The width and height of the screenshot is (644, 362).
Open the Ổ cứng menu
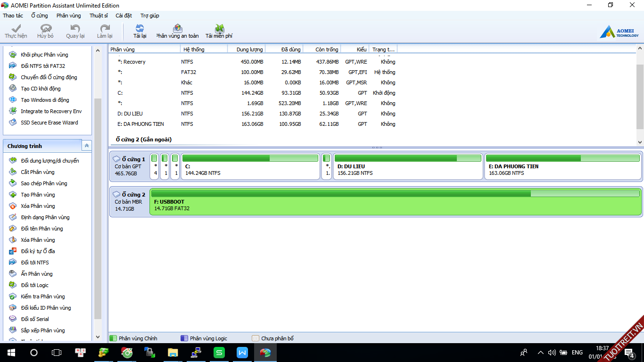click(x=40, y=16)
